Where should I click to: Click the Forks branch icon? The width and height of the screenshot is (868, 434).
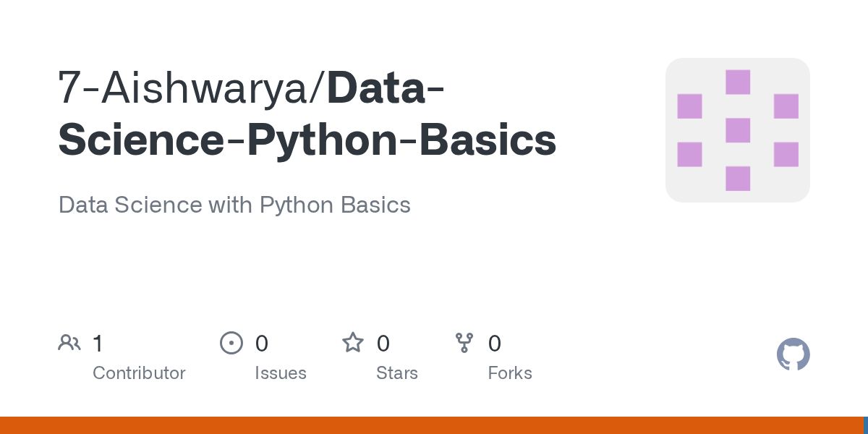464,342
